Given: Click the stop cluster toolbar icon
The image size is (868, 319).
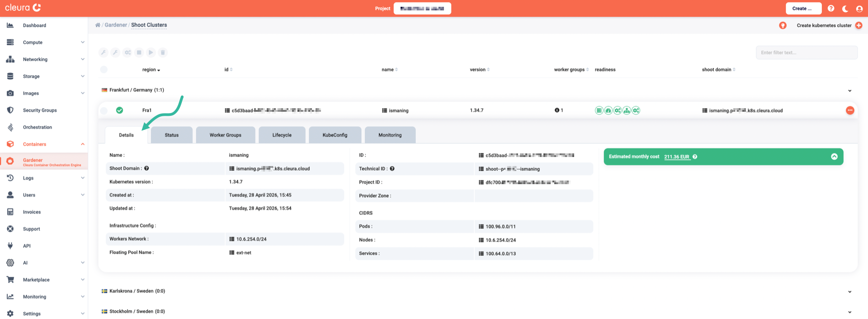Looking at the screenshot, I should tap(139, 52).
